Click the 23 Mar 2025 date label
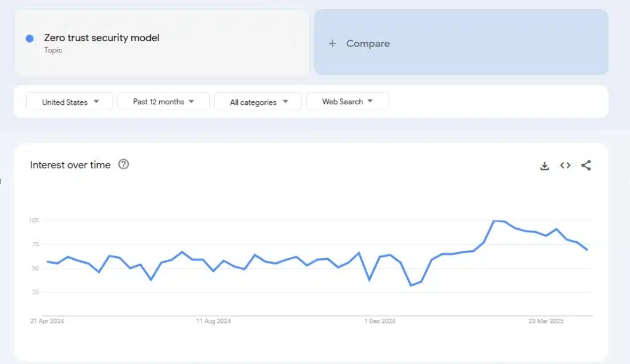This screenshot has height=364, width=630. pos(546,321)
